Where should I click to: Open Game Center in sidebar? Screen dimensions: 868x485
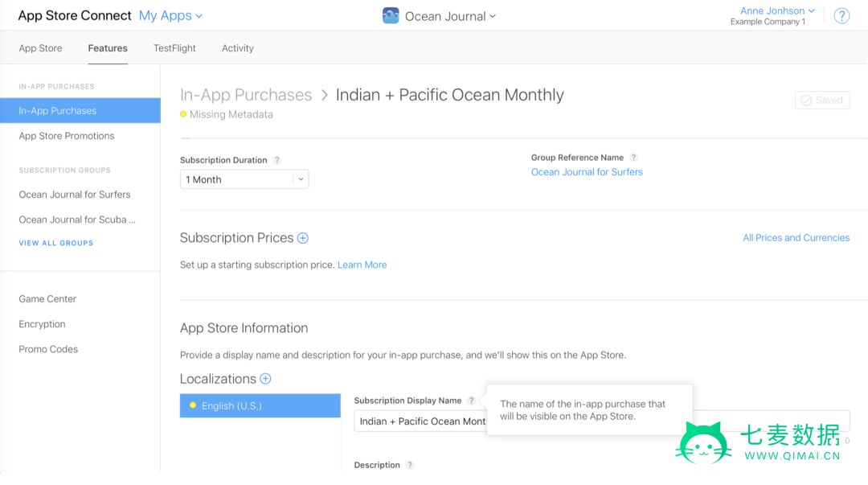pos(47,298)
